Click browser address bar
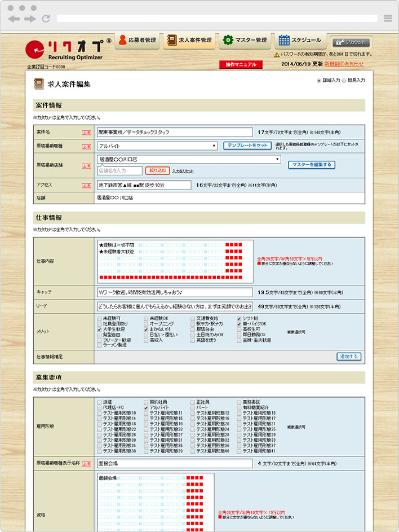 [x=217, y=18]
